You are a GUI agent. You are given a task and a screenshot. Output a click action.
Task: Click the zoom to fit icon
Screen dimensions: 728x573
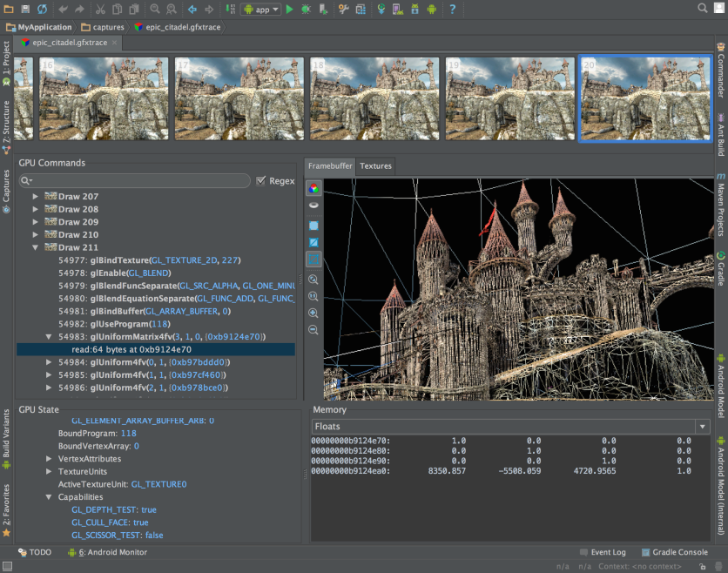(x=315, y=279)
